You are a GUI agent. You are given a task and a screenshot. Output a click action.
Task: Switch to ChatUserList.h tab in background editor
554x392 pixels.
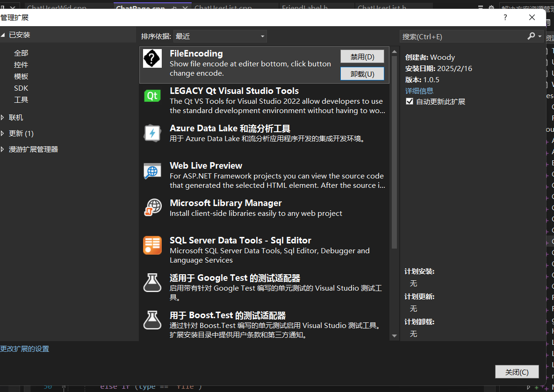[x=381, y=7]
